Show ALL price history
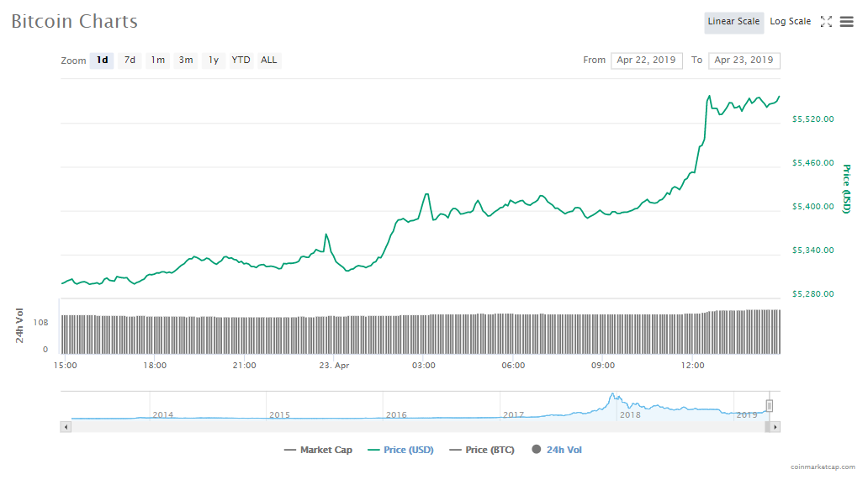This screenshot has height=480, width=868. coord(268,61)
